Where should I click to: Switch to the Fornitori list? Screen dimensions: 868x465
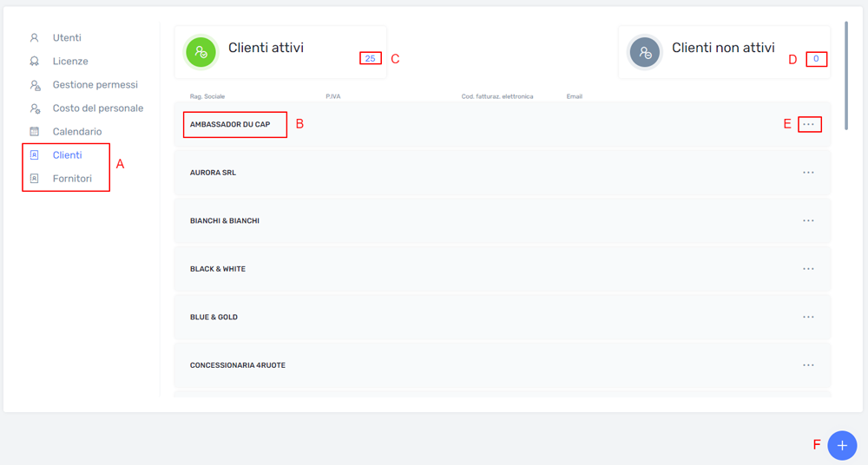72,178
